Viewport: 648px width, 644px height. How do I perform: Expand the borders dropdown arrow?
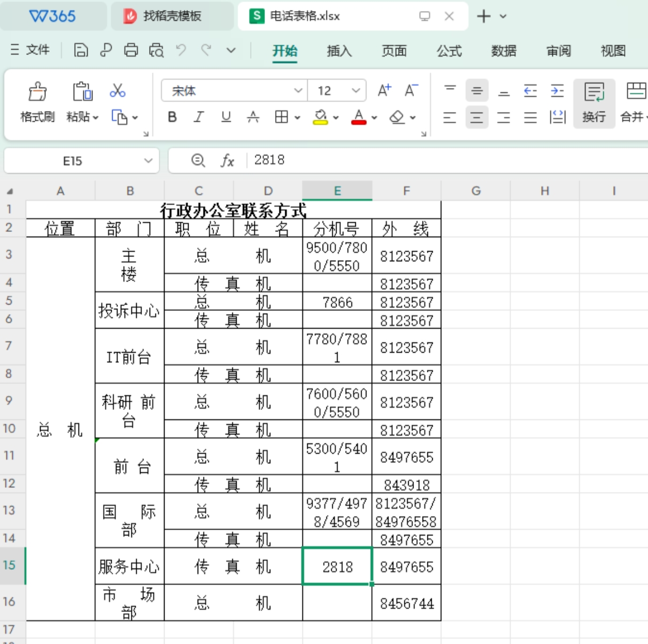click(x=298, y=118)
